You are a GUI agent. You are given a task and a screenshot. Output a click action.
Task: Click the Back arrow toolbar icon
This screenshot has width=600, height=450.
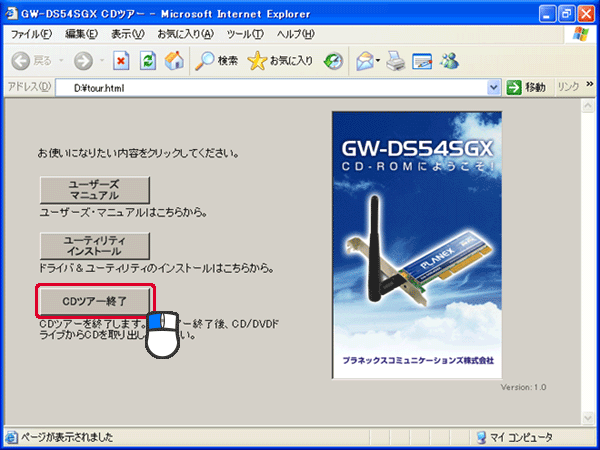coord(21,60)
